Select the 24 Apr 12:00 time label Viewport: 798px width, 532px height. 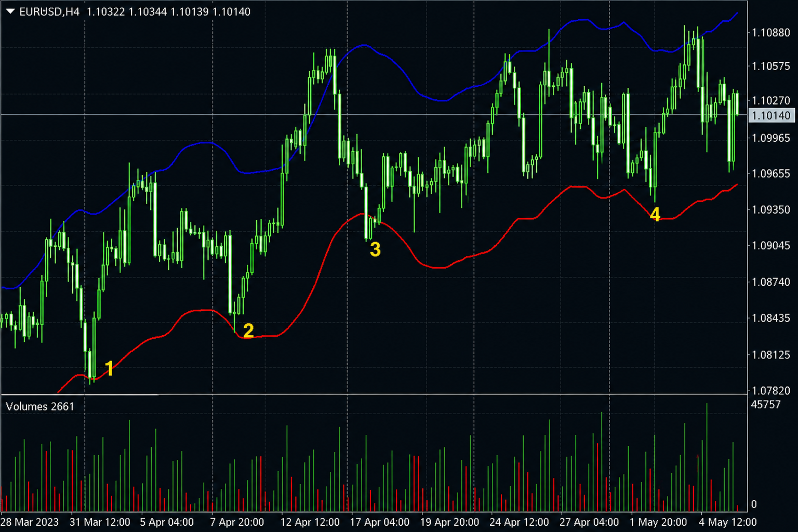pos(519,522)
